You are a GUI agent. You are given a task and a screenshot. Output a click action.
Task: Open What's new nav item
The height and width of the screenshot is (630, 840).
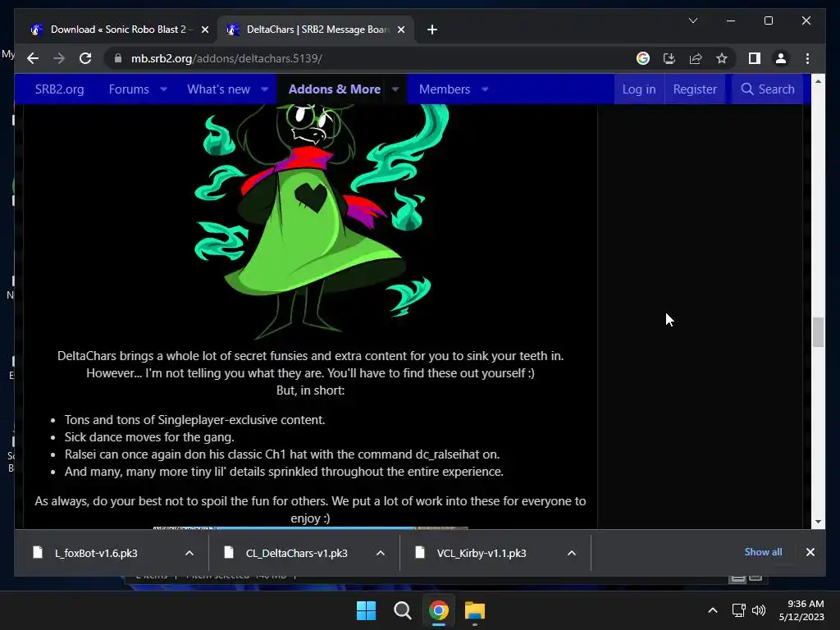[x=218, y=89]
